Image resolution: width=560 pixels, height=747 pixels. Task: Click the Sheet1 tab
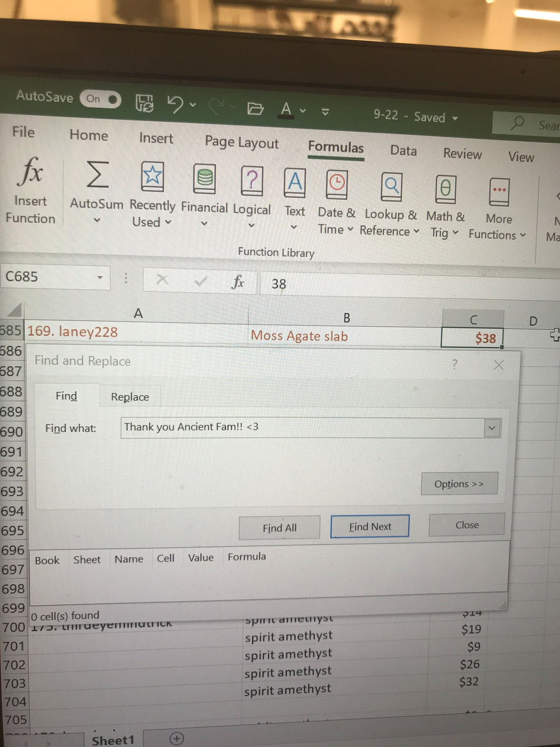(113, 740)
